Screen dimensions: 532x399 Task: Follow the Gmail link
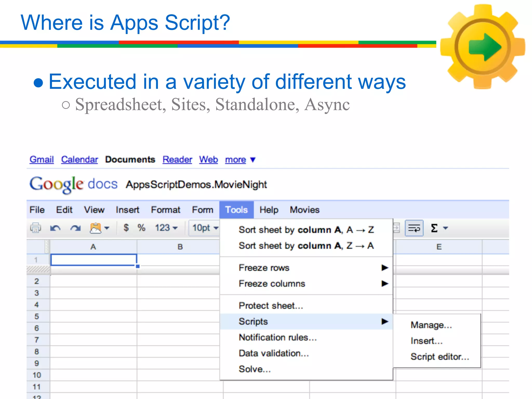[42, 159]
